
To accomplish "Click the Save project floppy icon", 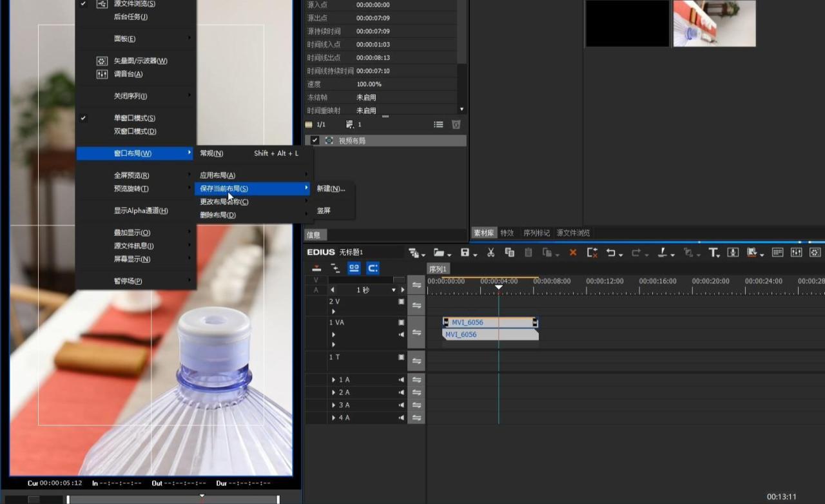I will click(x=465, y=253).
